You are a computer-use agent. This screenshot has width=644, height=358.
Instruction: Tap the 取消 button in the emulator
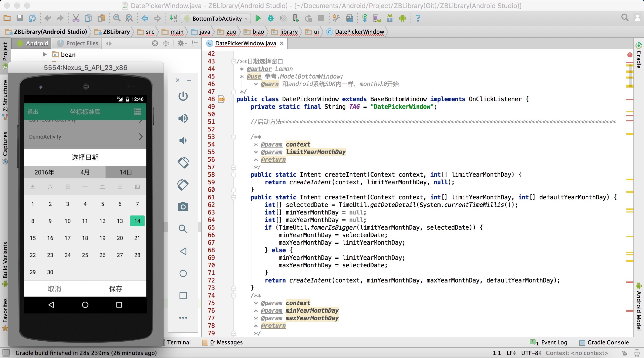click(54, 289)
